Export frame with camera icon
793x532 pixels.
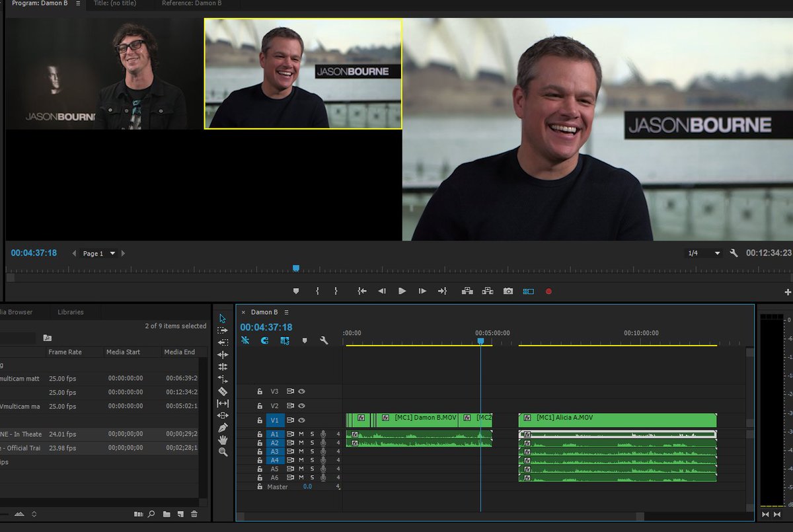[508, 291]
